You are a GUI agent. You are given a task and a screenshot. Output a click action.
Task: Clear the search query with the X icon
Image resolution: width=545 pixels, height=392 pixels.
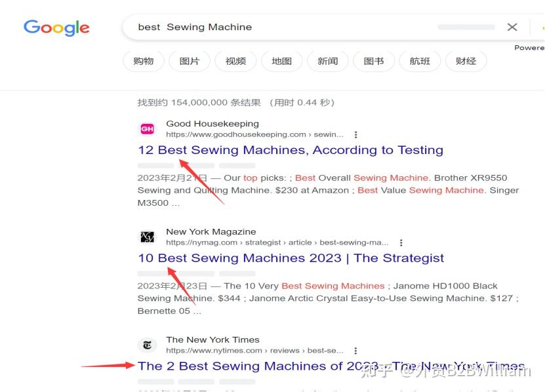(512, 27)
